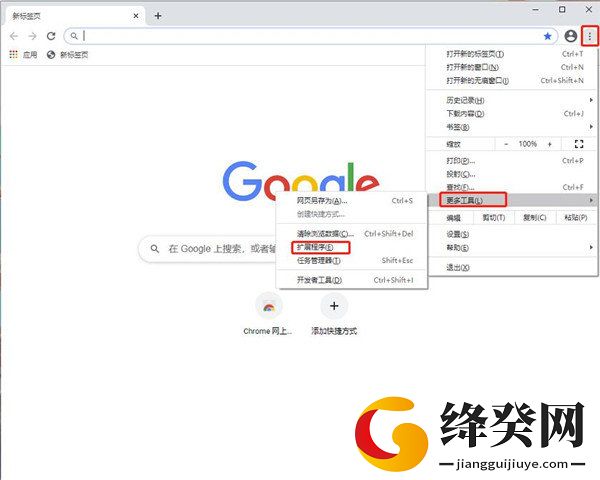Select 清除浏览数据(C)... in submenu
Image resolution: width=600 pixels, height=480 pixels.
click(x=351, y=234)
